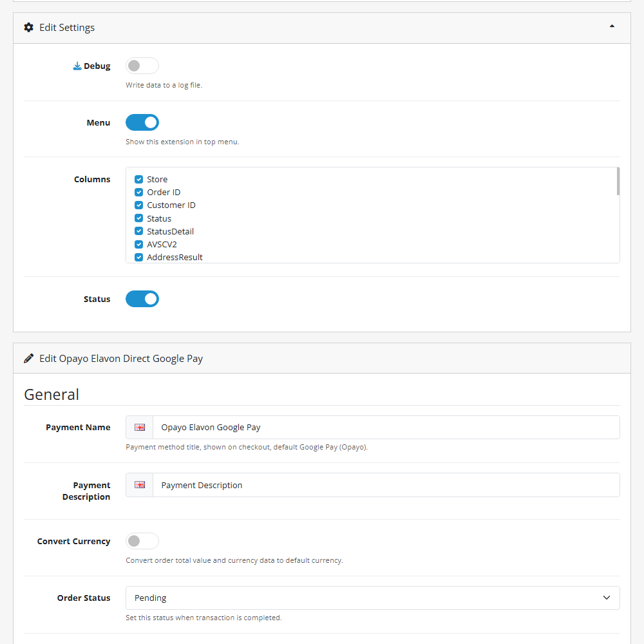Click the flag icon in Payment Name field
Viewport: 644px width, 644px height.
pyautogui.click(x=140, y=428)
